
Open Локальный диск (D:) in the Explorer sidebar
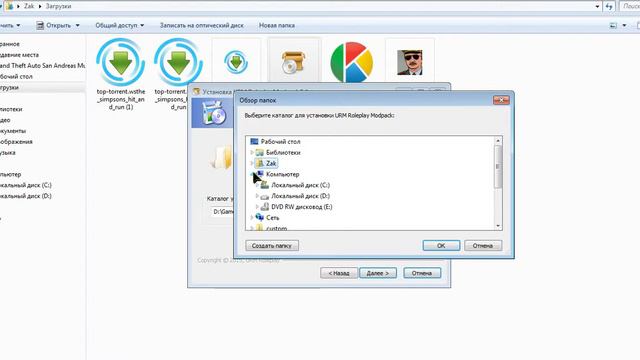coord(26,196)
